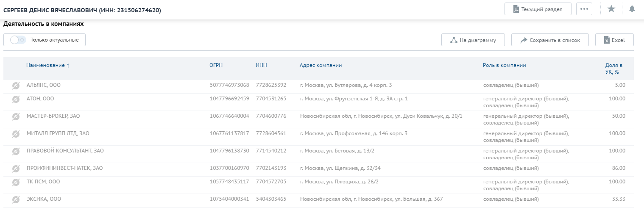
Task: Click the star favorite icon
Action: (611, 9)
